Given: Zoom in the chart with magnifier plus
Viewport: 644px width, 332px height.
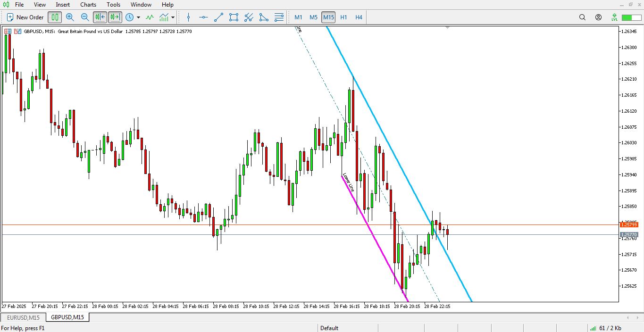Looking at the screenshot, I should click(x=70, y=17).
